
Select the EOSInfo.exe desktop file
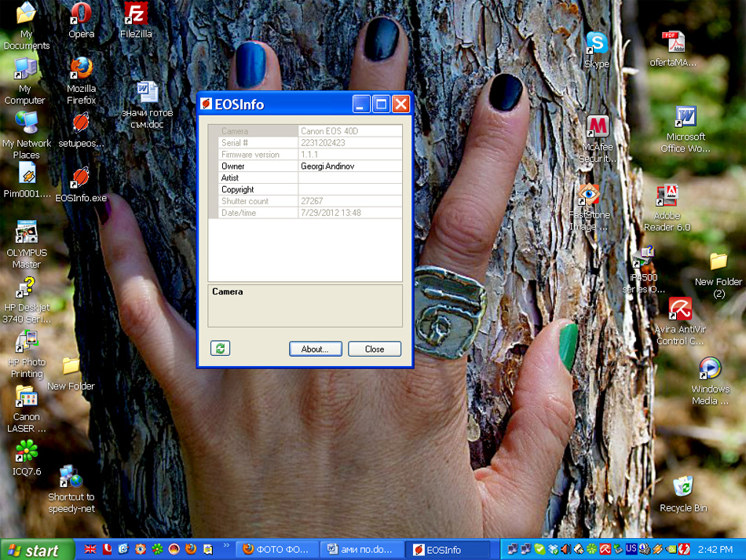click(x=81, y=179)
